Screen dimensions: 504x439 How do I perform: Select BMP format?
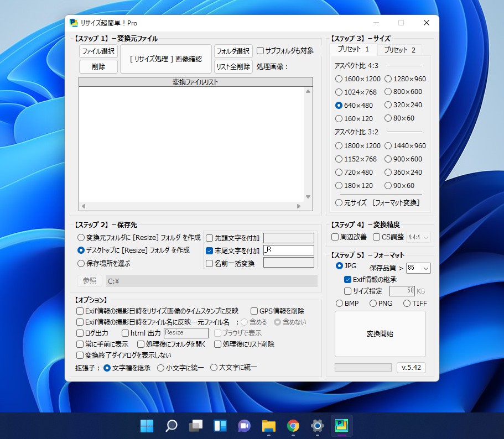coord(347,303)
